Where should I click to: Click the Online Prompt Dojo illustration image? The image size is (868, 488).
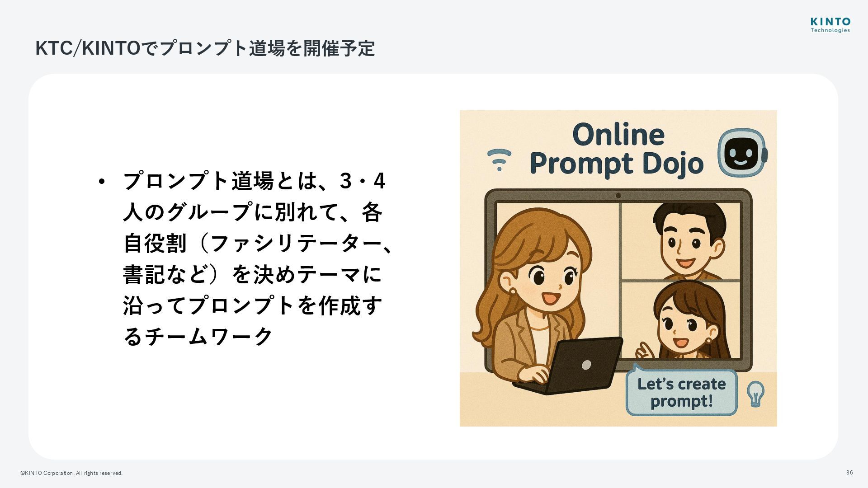(x=618, y=268)
